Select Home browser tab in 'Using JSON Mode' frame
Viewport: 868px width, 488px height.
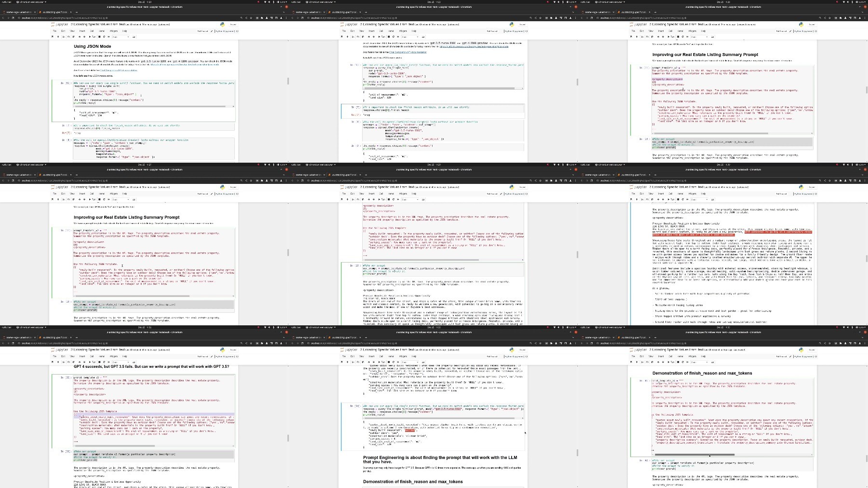tap(18, 12)
